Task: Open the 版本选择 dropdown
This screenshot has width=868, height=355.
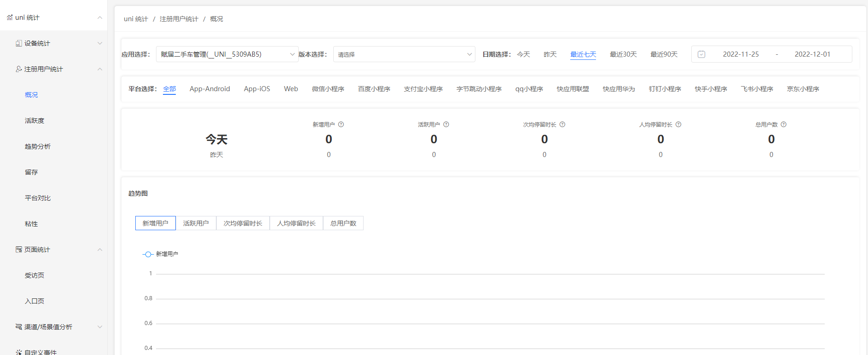Action: pyautogui.click(x=404, y=54)
